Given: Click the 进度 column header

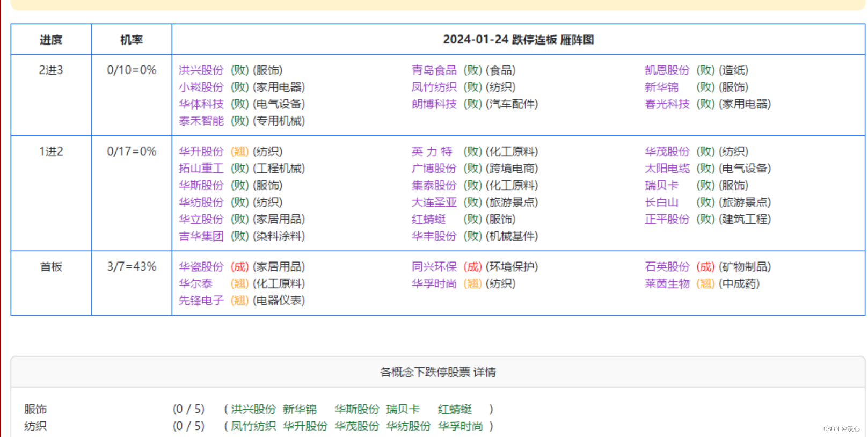Looking at the screenshot, I should (51, 40).
